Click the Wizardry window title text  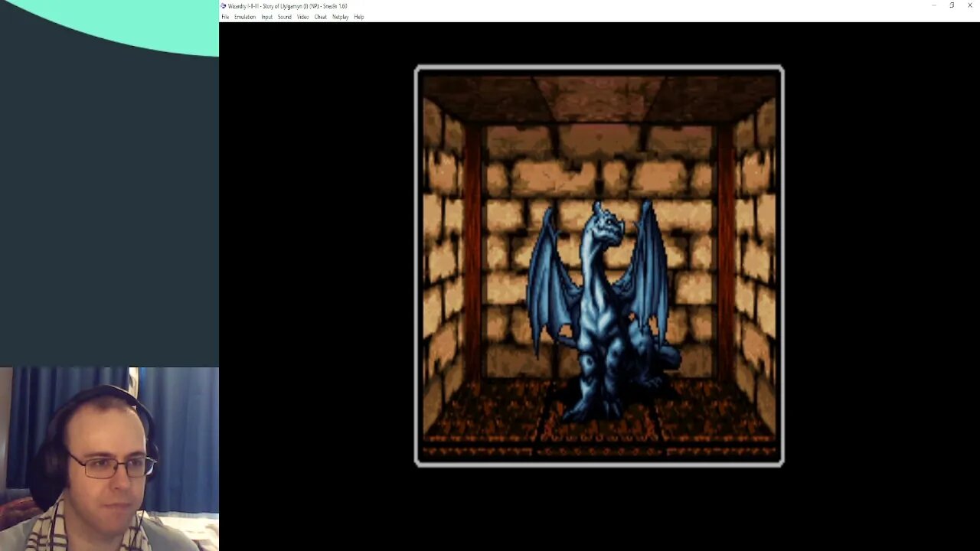coord(288,6)
